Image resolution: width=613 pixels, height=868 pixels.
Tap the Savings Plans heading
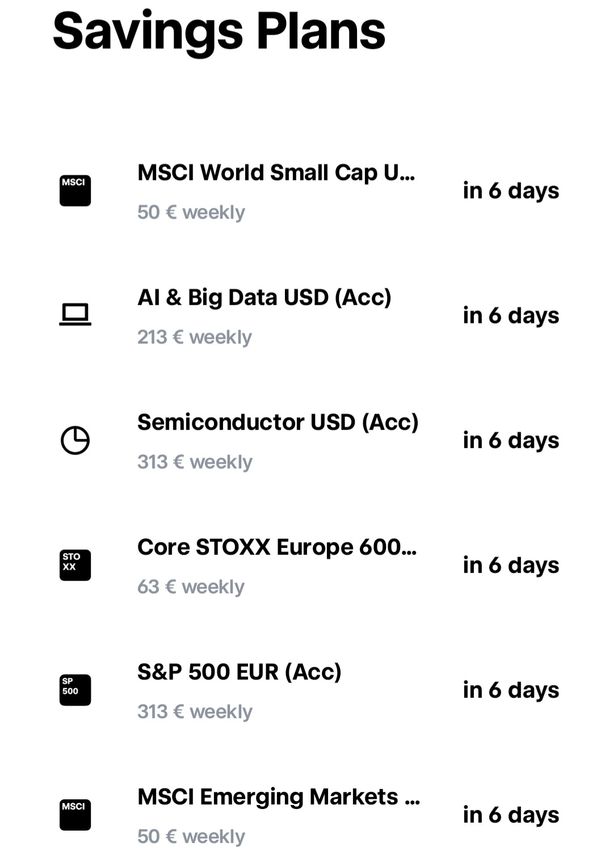[219, 32]
